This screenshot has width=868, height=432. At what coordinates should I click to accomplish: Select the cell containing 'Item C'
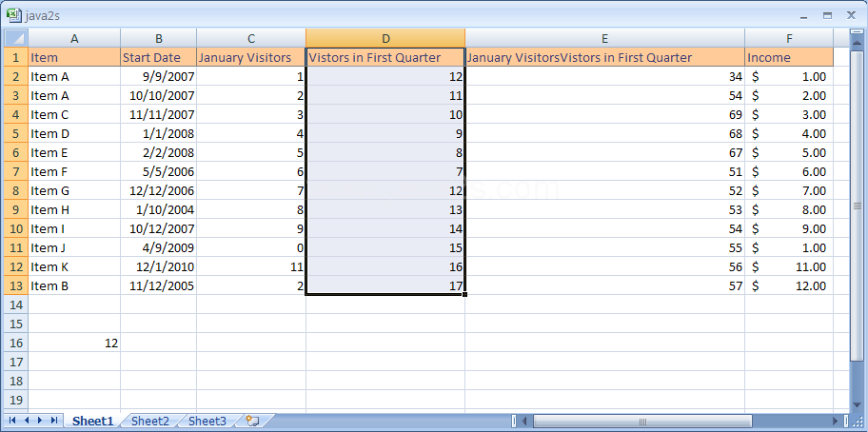tap(74, 114)
